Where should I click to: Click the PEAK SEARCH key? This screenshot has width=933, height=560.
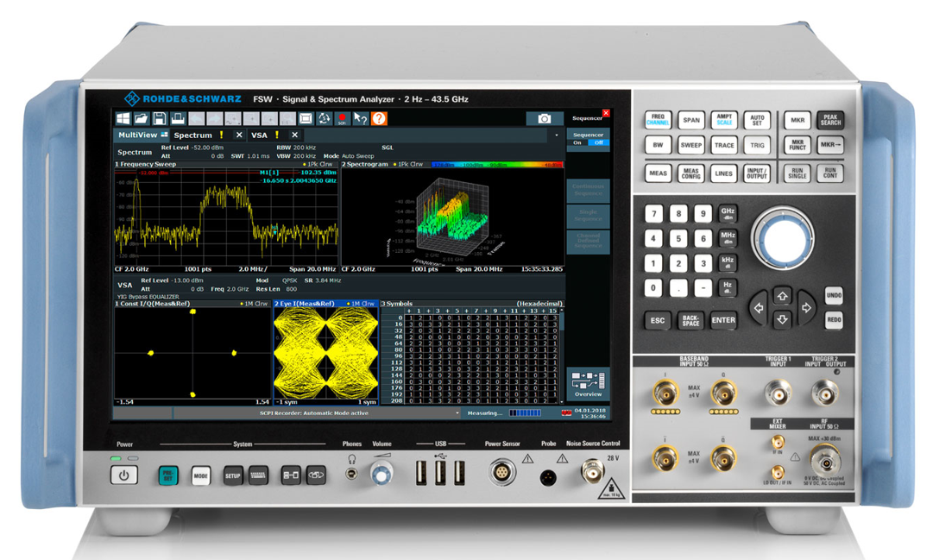coord(830,120)
